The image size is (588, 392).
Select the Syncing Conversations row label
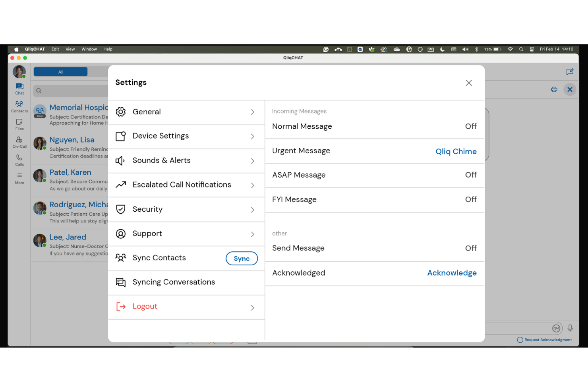174,282
